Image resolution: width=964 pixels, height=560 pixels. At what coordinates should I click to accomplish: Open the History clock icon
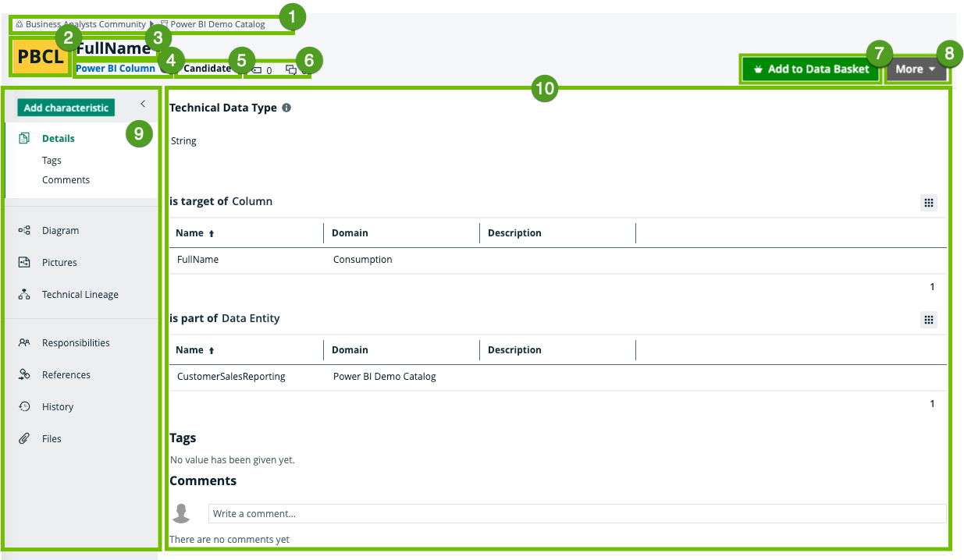(24, 407)
